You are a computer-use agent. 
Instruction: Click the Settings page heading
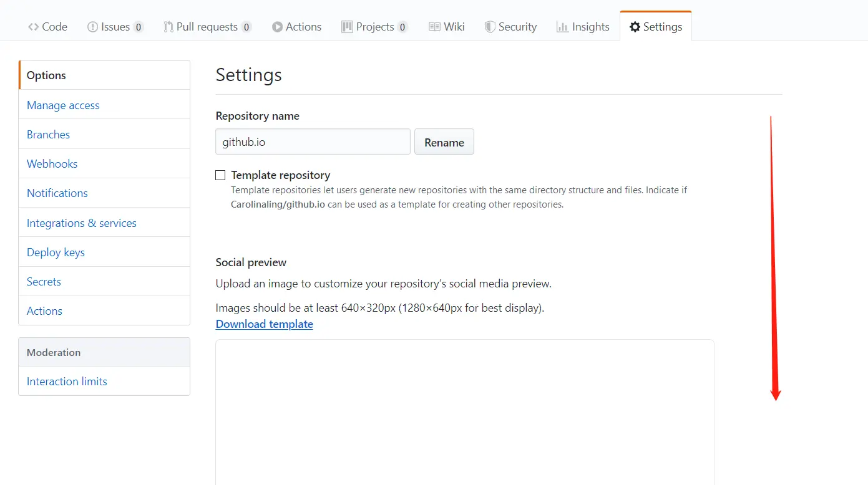[x=249, y=75]
